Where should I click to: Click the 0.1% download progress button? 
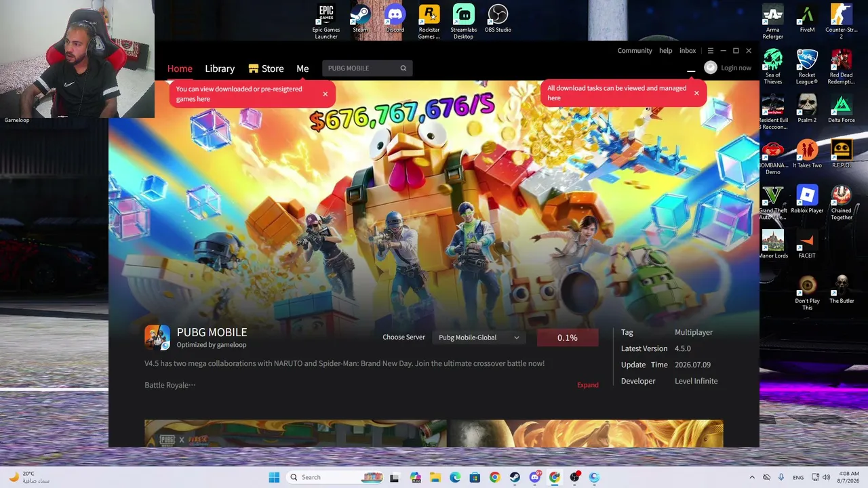(x=568, y=338)
